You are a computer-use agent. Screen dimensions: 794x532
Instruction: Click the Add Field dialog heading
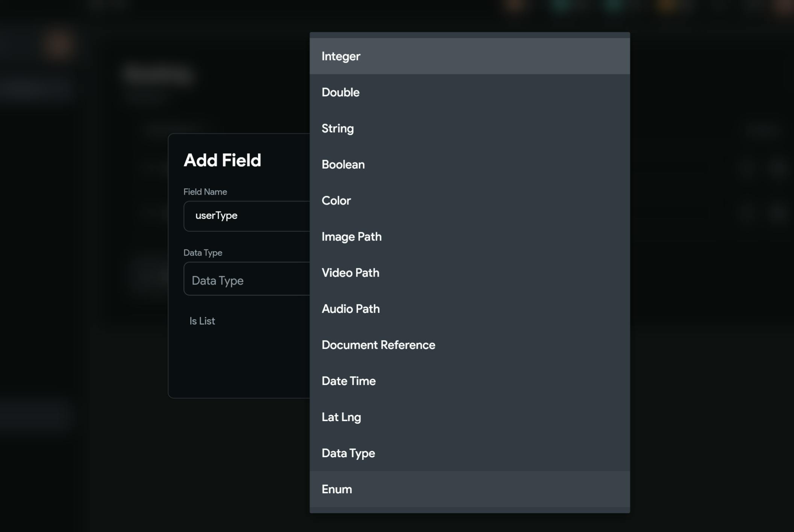point(222,160)
